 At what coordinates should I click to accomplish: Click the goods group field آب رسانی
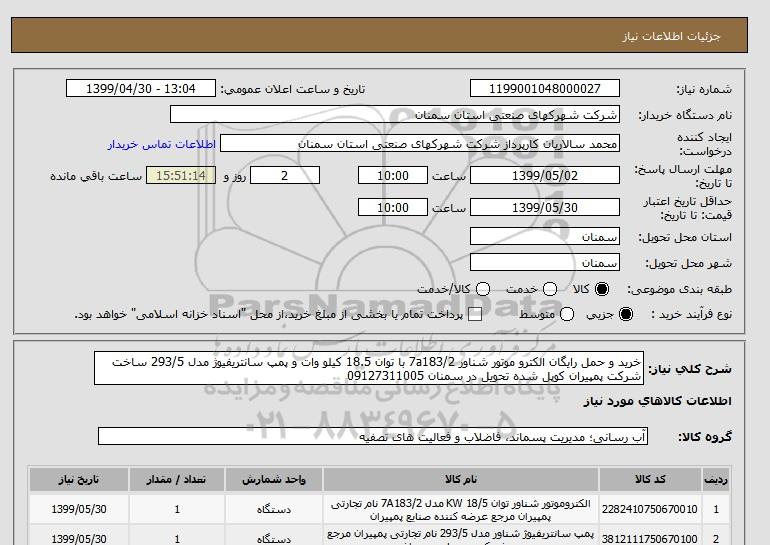373,436
